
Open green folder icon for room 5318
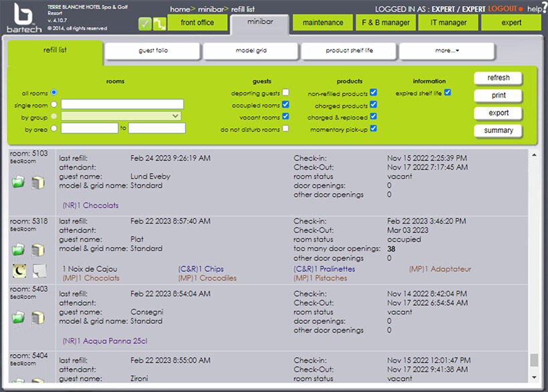click(x=18, y=250)
